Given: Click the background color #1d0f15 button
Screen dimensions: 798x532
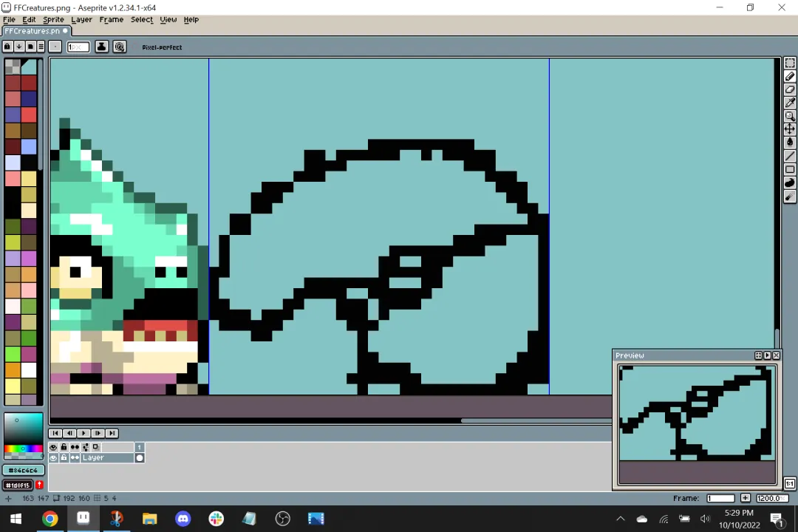Looking at the screenshot, I should pos(18,485).
